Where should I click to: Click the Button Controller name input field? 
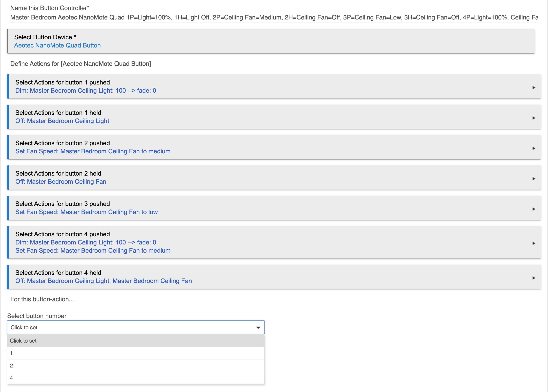274,17
